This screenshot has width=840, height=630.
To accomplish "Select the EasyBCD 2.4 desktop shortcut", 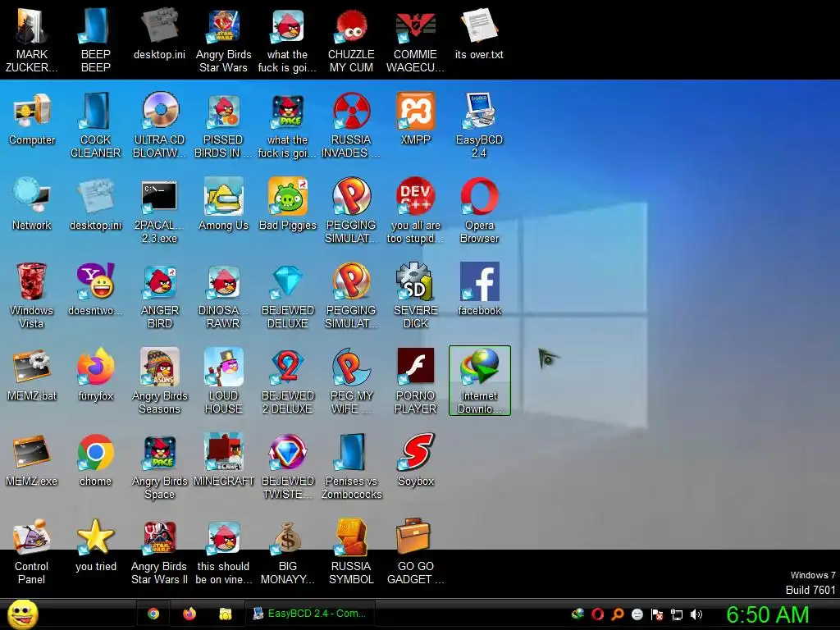I will [x=479, y=126].
